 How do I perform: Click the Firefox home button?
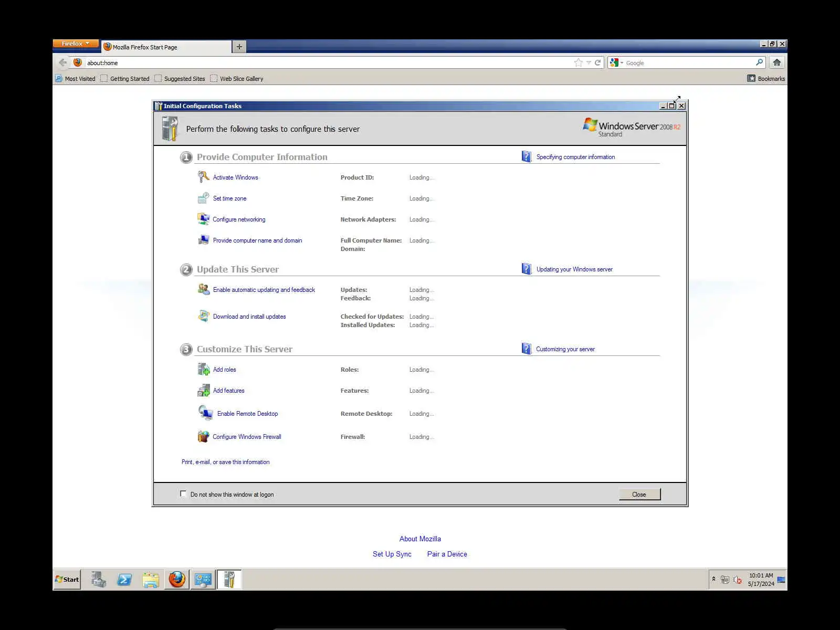[777, 62]
